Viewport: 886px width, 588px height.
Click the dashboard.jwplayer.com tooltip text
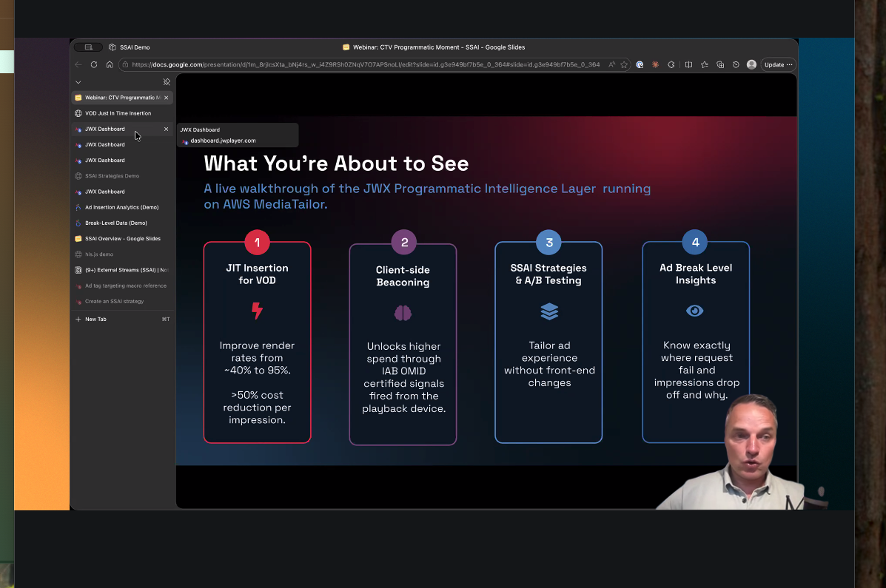[x=224, y=141]
